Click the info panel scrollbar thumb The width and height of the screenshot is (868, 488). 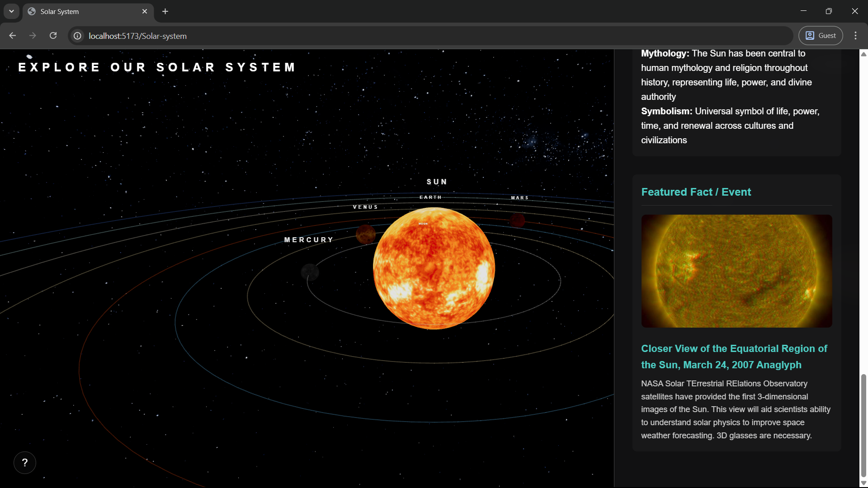coord(863,425)
